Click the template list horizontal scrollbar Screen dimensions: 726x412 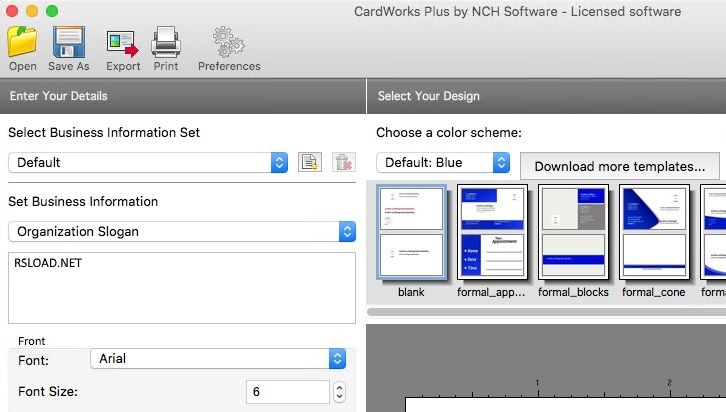[546, 312]
